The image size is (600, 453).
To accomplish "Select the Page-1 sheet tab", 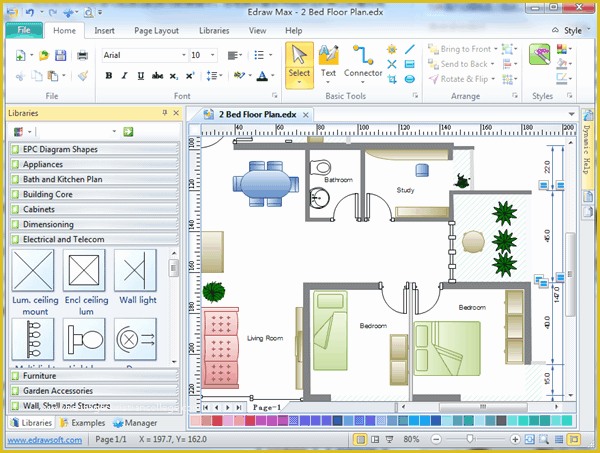I will pos(267,407).
